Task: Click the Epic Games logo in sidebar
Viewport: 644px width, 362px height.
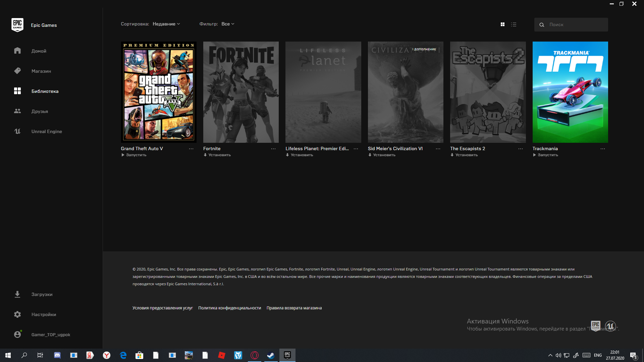Action: (x=17, y=25)
